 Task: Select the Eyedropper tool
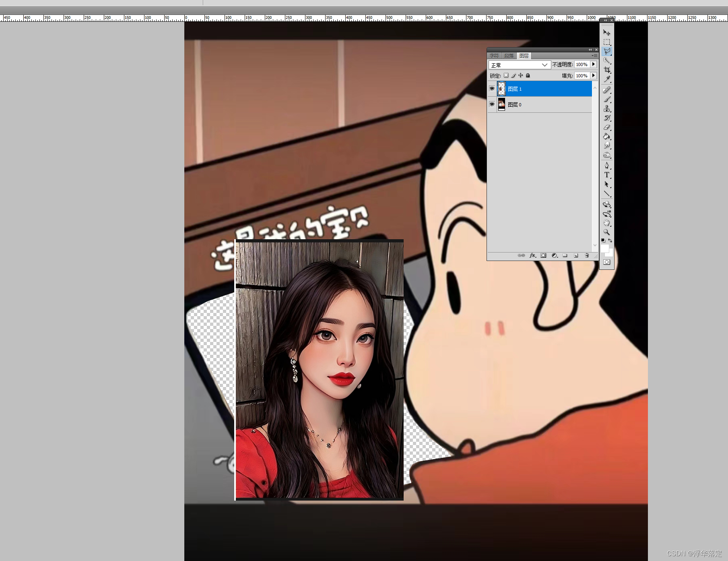(x=607, y=79)
